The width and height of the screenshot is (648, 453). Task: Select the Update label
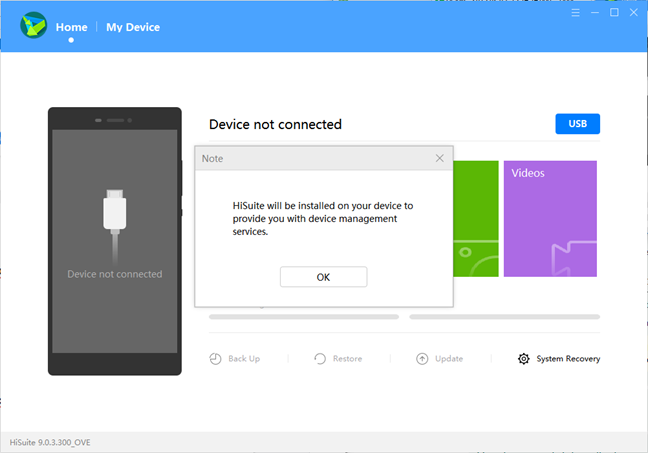coord(449,359)
